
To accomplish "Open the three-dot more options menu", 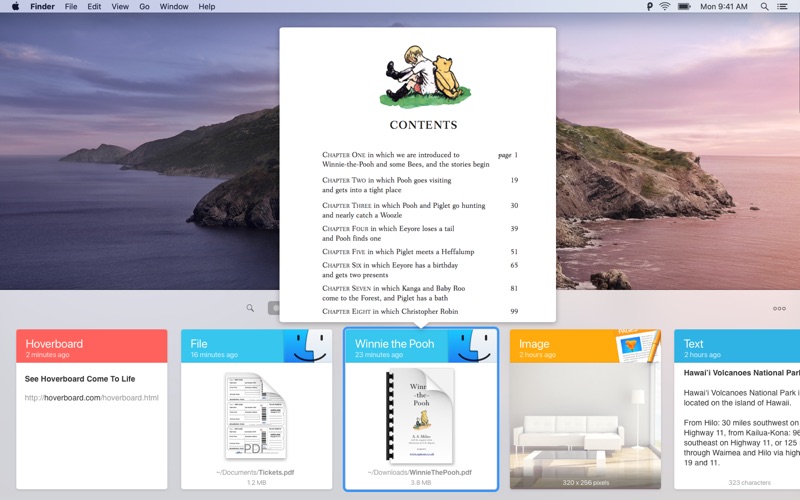I will [x=779, y=308].
